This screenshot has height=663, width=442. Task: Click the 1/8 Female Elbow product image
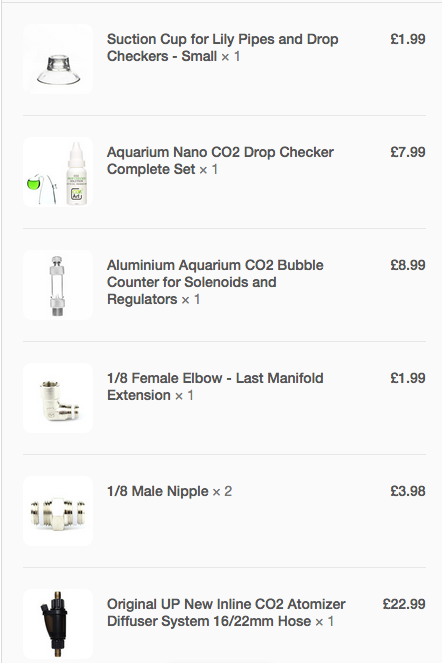coord(58,398)
